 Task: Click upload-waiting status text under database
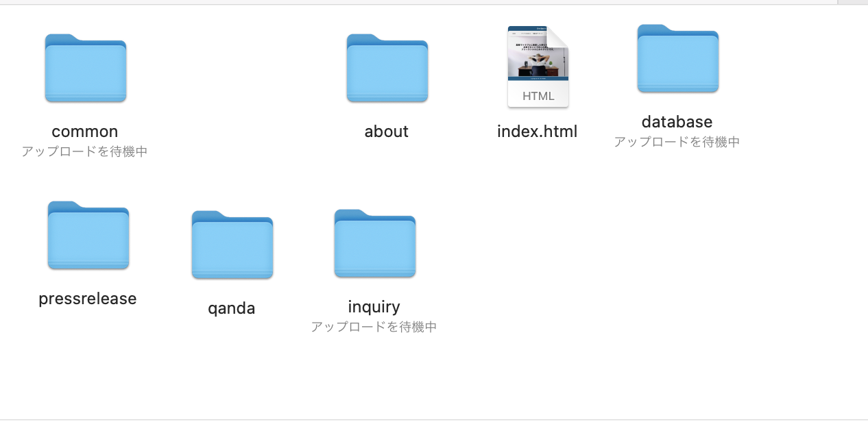(677, 142)
